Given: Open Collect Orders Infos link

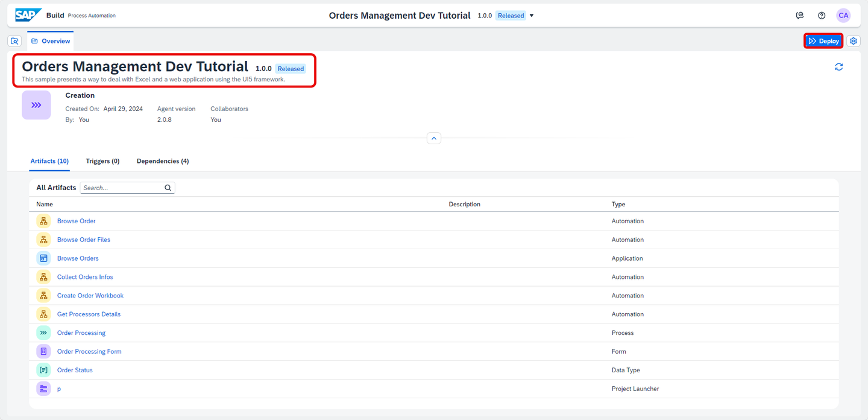Looking at the screenshot, I should tap(85, 278).
